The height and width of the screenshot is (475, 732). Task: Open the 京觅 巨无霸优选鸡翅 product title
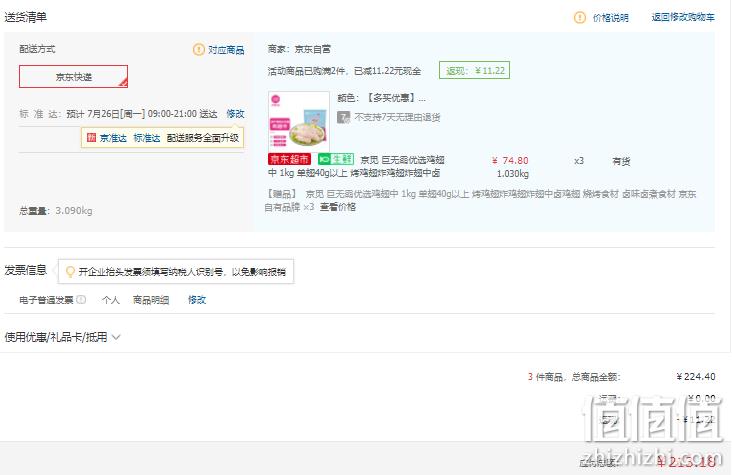click(356, 166)
